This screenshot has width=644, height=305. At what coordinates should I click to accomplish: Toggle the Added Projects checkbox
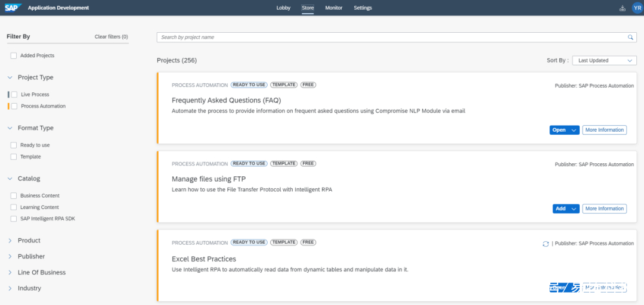[14, 55]
